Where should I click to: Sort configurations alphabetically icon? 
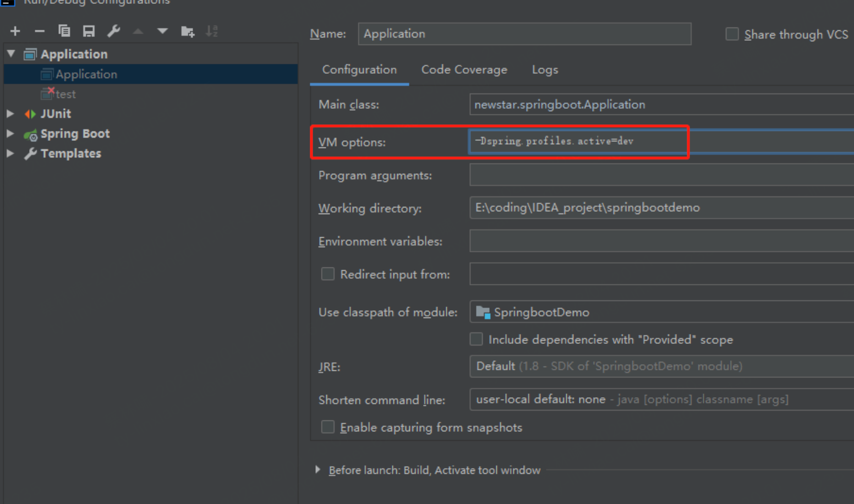coord(212,31)
